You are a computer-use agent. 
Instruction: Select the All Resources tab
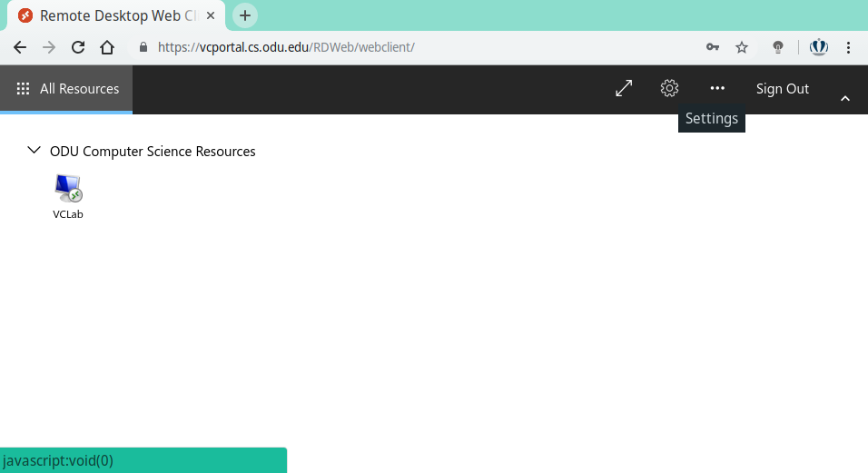click(66, 89)
